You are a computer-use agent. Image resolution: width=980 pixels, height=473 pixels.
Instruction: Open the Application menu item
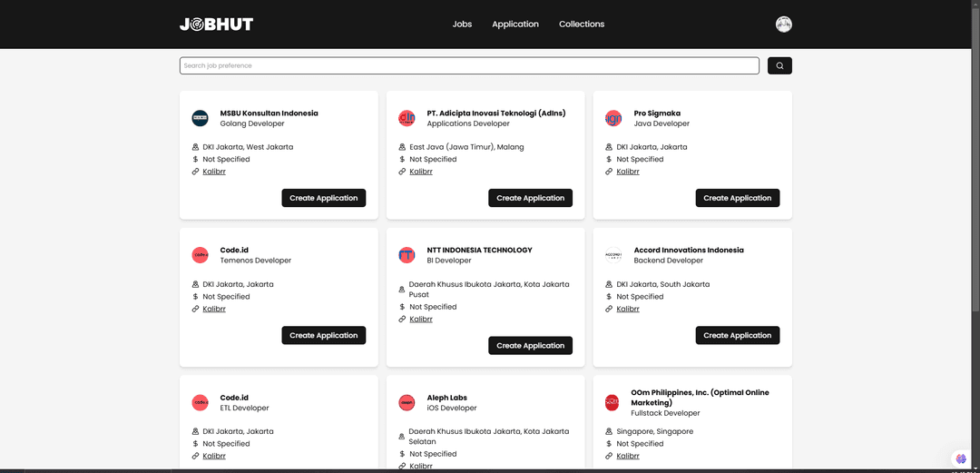[x=515, y=25]
